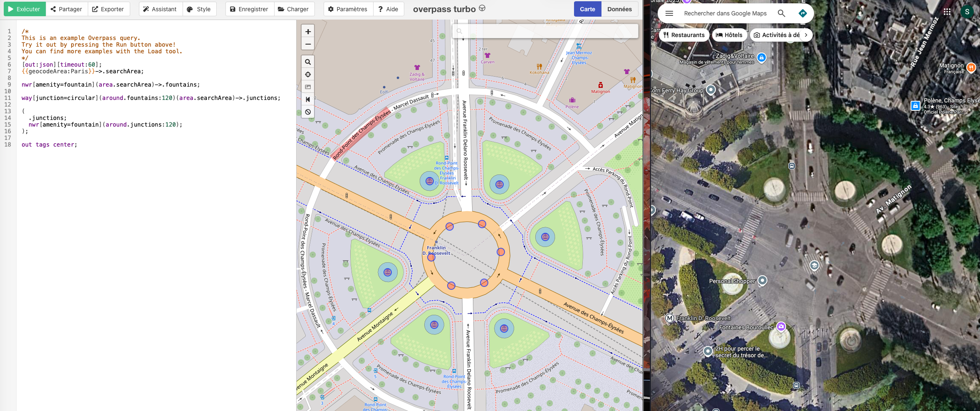Open the Aide help dialog

point(389,9)
